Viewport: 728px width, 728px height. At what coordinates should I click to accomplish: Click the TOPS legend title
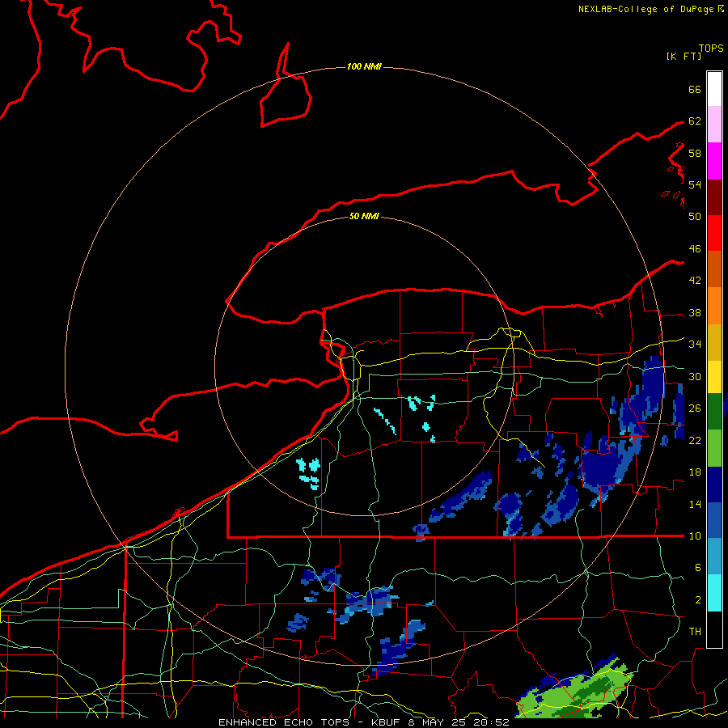(x=711, y=49)
